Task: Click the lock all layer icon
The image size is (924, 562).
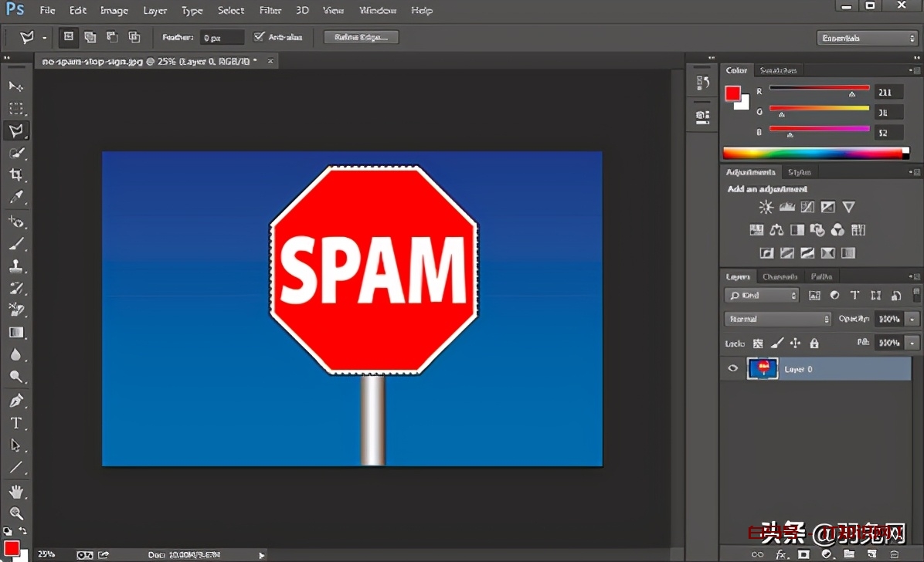Action: tap(814, 343)
